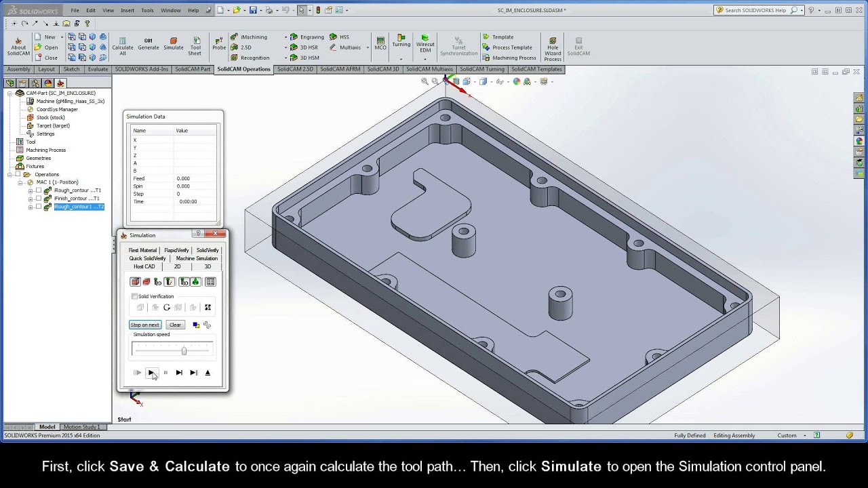Image resolution: width=868 pixels, height=488 pixels.
Task: Collapse the Operations tree node
Action: pos(10,174)
